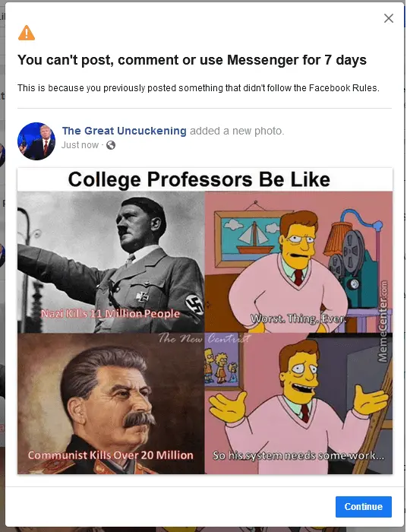The height and width of the screenshot is (532, 407).
Task: Click the blue Continue button
Action: point(363,507)
